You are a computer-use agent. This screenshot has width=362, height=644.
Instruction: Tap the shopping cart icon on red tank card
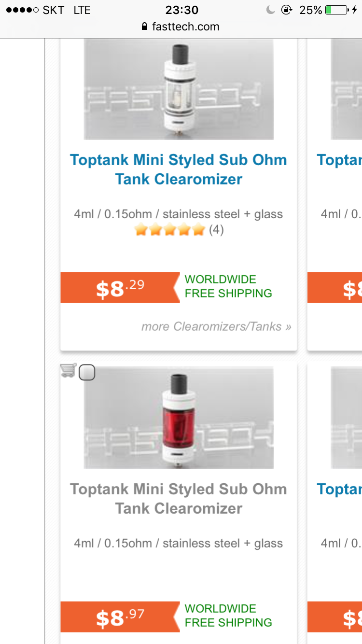click(x=68, y=371)
